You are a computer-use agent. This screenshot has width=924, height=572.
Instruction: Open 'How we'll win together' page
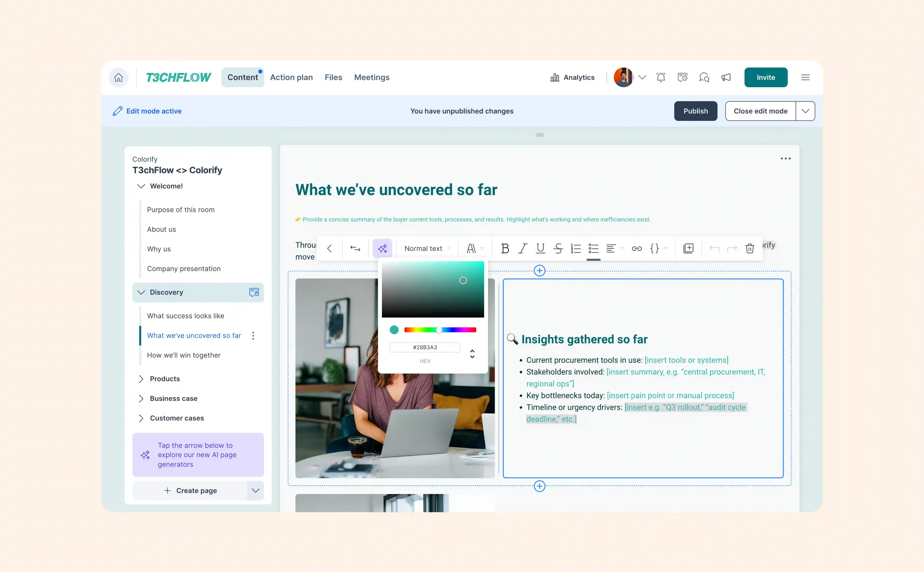tap(184, 355)
